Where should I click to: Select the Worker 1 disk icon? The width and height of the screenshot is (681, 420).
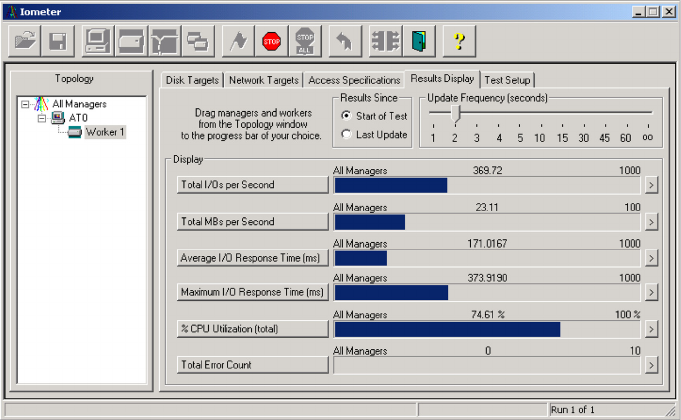[x=74, y=132]
